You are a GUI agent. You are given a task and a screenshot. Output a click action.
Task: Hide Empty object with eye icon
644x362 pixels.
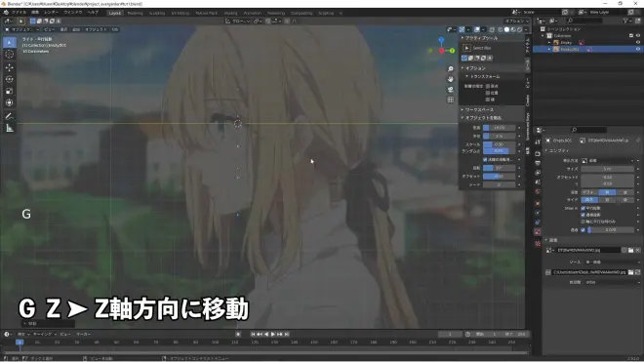638,42
